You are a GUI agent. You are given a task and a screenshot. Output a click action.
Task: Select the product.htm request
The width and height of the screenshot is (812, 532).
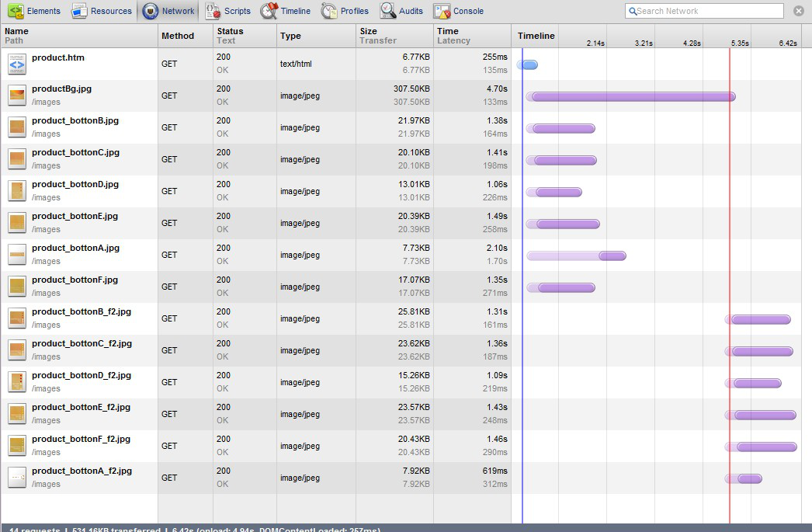point(58,58)
